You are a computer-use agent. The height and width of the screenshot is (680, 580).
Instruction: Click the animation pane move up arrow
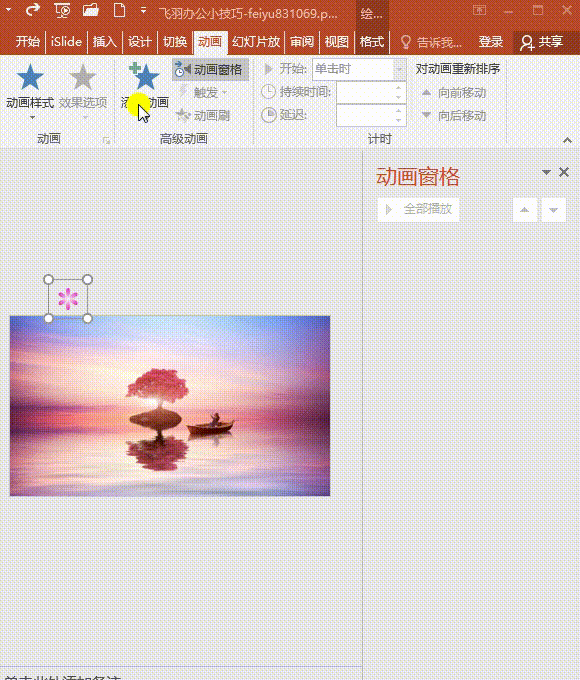pyautogui.click(x=524, y=210)
